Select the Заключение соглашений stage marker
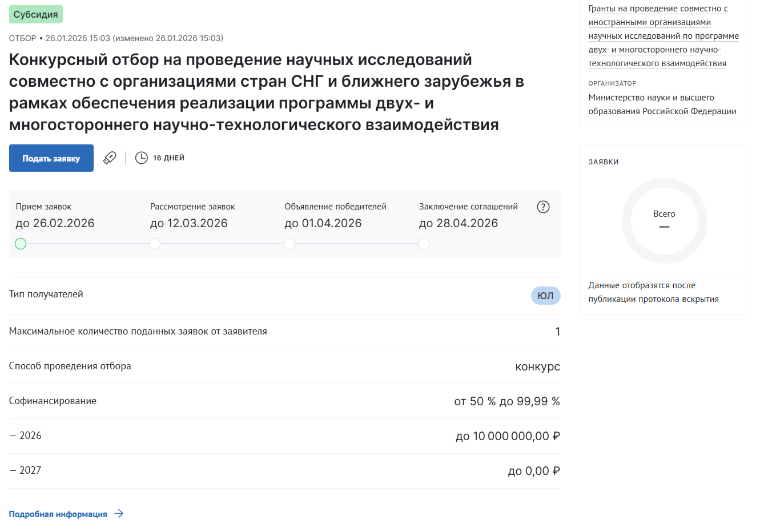This screenshot has width=764, height=532. [x=424, y=244]
